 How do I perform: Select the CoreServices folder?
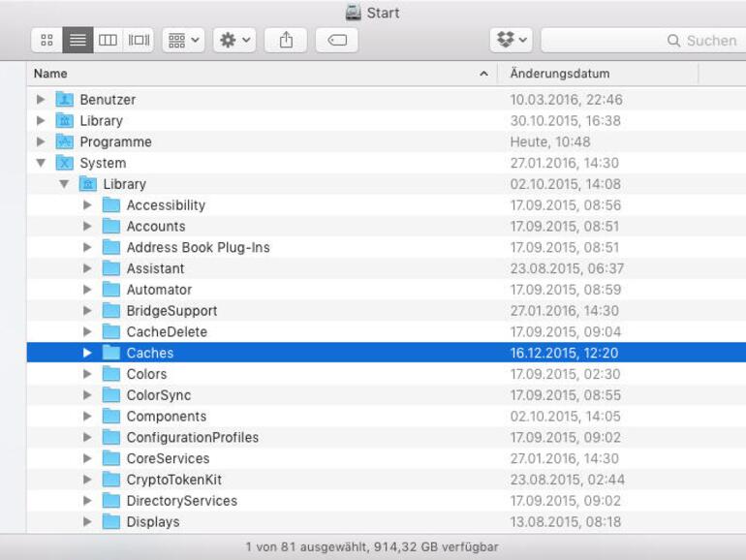168,458
